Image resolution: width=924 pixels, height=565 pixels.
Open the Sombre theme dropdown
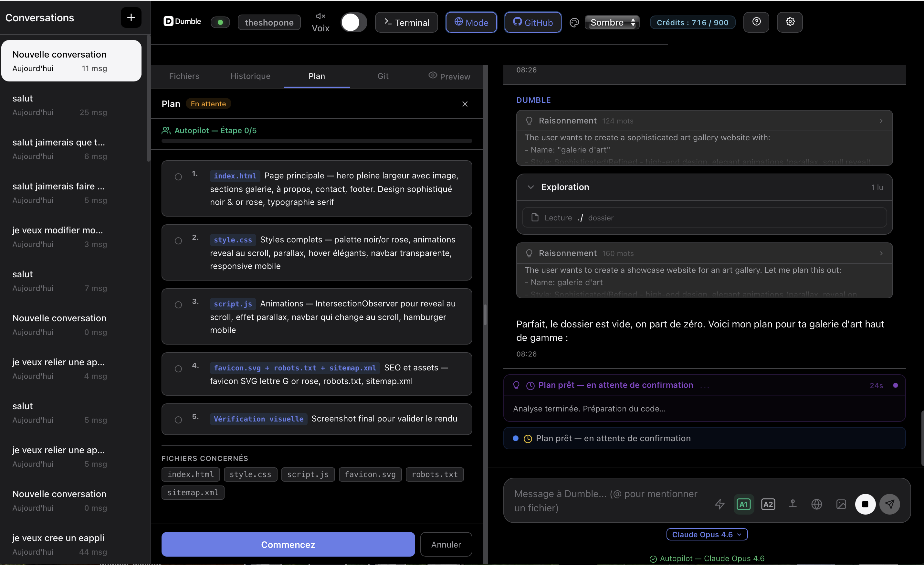tap(612, 23)
